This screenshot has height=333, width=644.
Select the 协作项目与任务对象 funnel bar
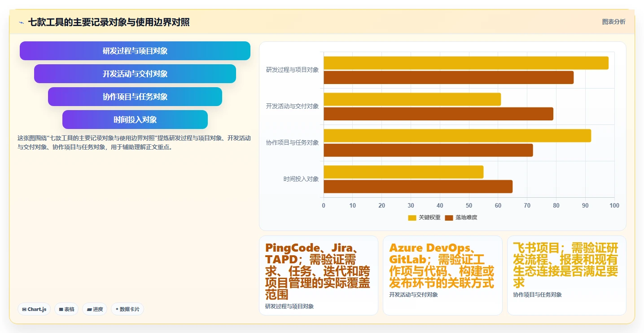135,97
